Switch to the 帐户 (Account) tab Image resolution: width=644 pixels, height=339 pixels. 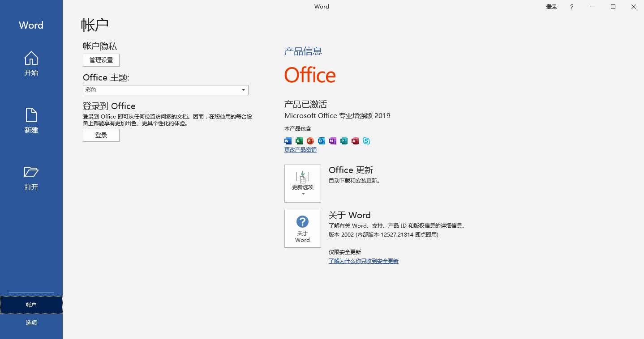31,305
